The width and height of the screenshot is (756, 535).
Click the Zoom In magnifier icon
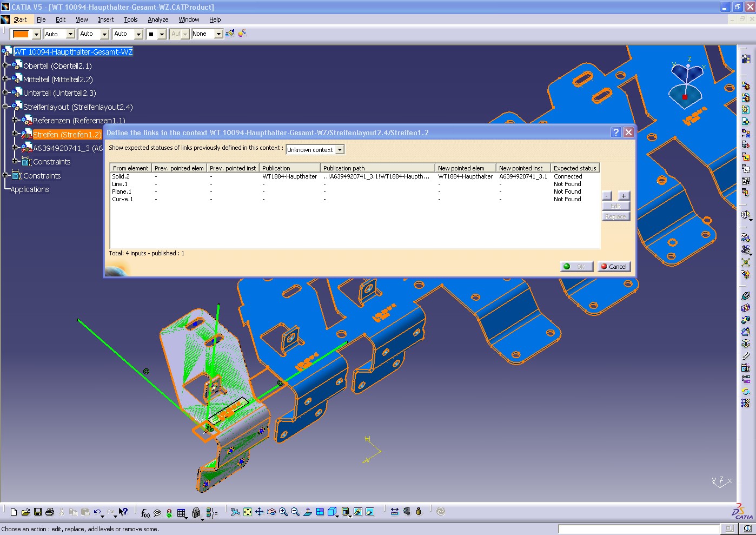pos(283,512)
